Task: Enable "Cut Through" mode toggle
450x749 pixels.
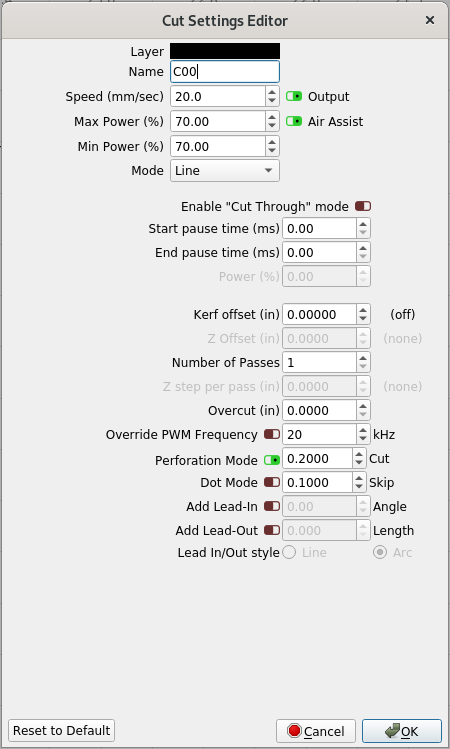Action: click(363, 206)
